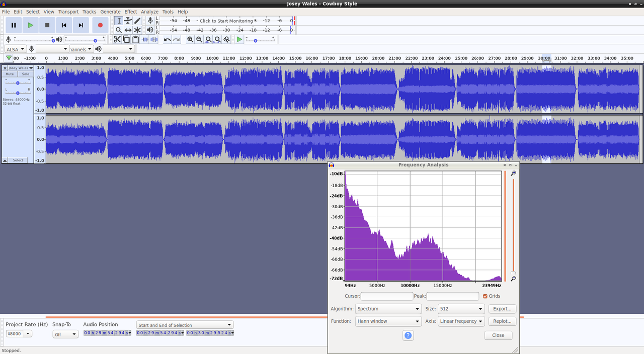This screenshot has height=354, width=644.
Task: Solo the Josey Wales track
Action: click(25, 74)
